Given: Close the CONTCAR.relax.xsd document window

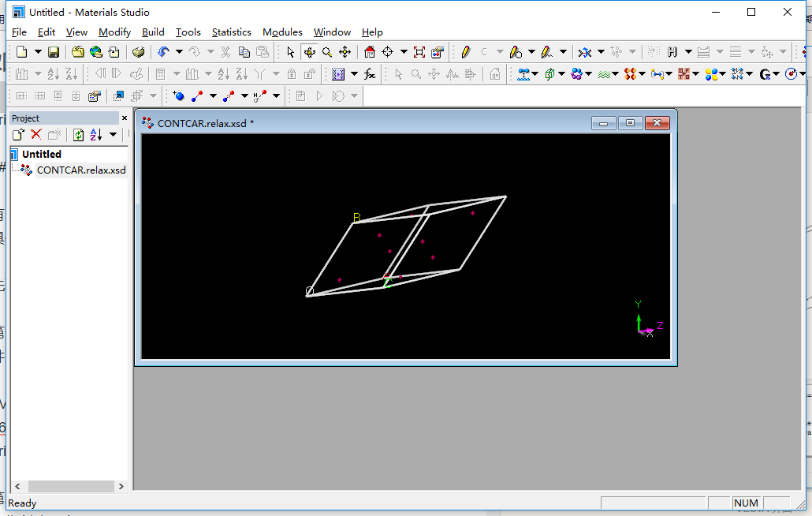Looking at the screenshot, I should [657, 123].
